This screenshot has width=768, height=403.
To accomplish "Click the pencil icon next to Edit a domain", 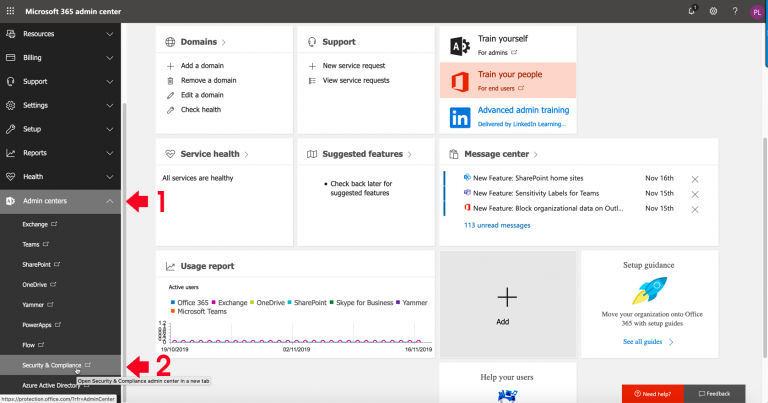I will pyautogui.click(x=170, y=95).
